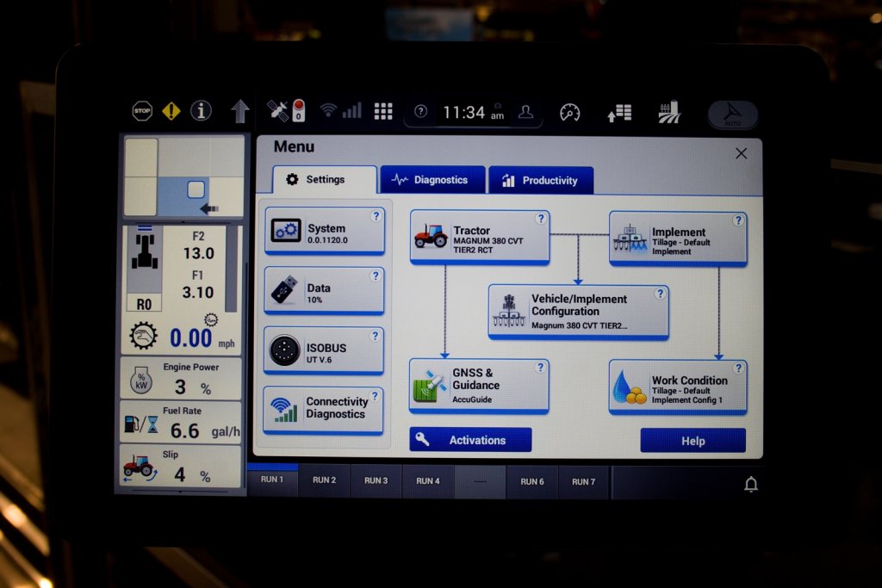This screenshot has height=588, width=882.
Task: Select the RUN 6 screen tab
Action: [x=531, y=482]
